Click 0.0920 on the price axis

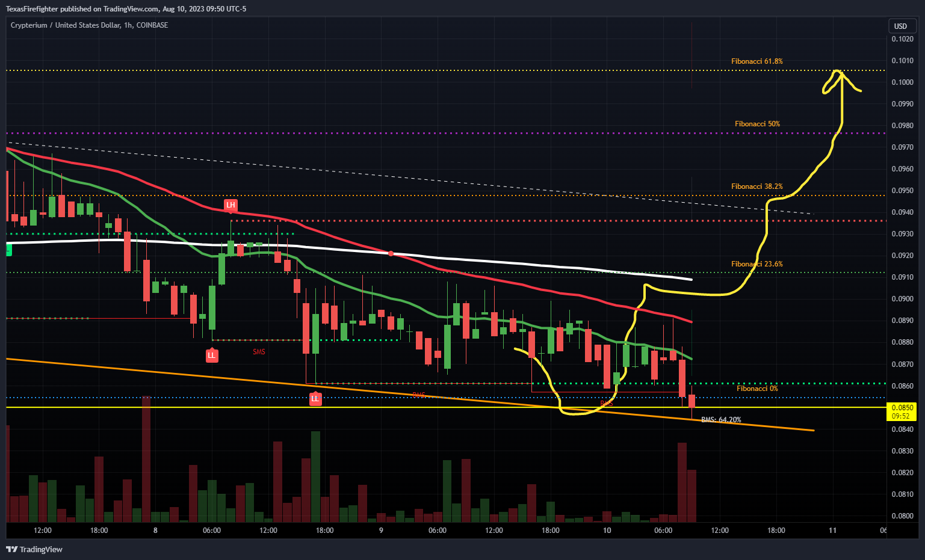pyautogui.click(x=902, y=256)
